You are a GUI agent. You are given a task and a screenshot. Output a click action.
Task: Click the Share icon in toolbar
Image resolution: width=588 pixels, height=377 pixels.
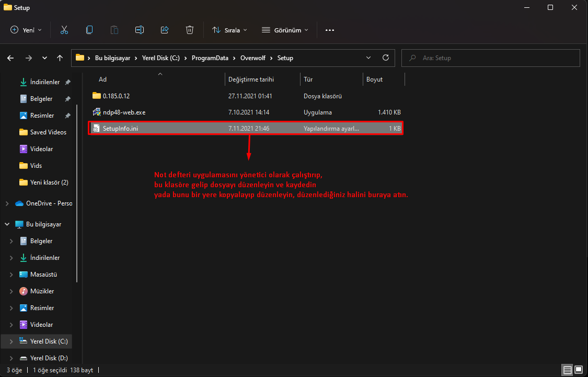(165, 30)
